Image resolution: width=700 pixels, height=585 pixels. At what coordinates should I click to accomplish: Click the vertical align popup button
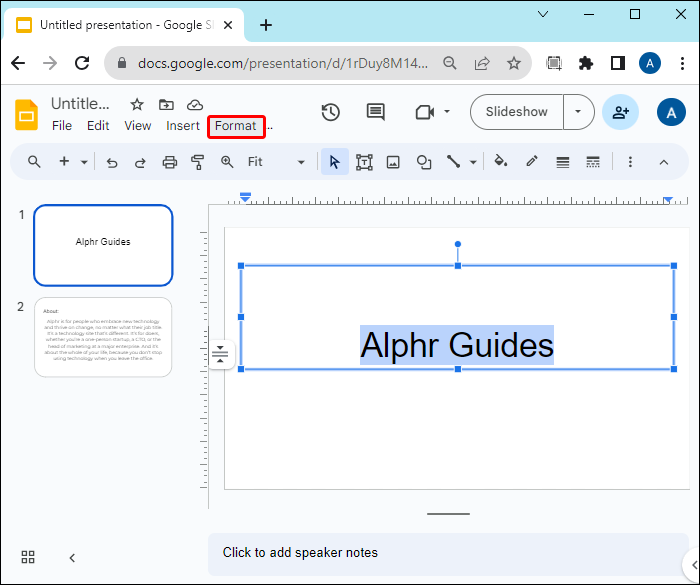click(221, 355)
